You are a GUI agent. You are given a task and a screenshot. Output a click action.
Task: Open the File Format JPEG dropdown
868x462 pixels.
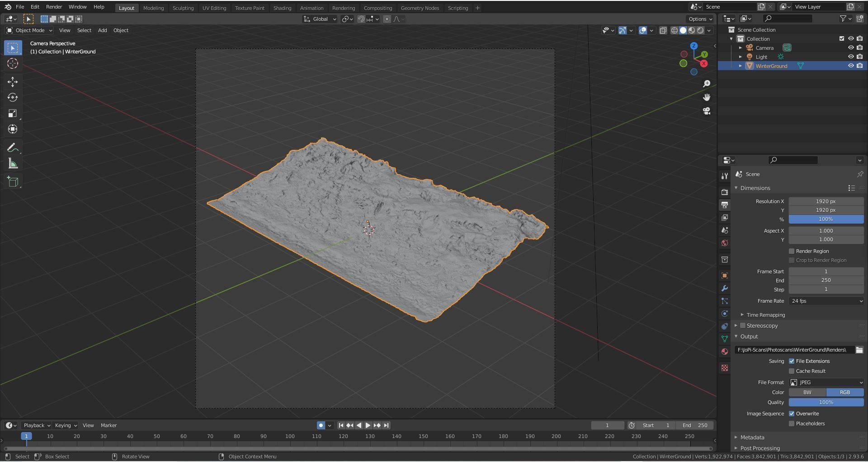pos(826,382)
